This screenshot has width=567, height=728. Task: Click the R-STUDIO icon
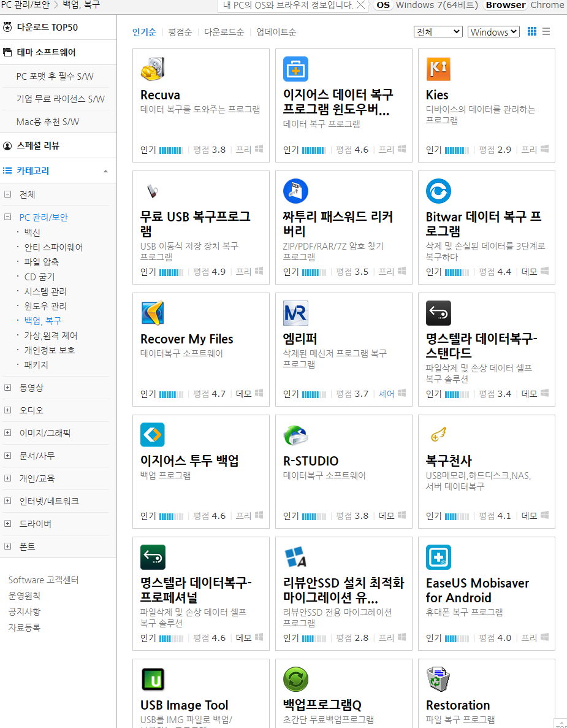pyautogui.click(x=295, y=435)
